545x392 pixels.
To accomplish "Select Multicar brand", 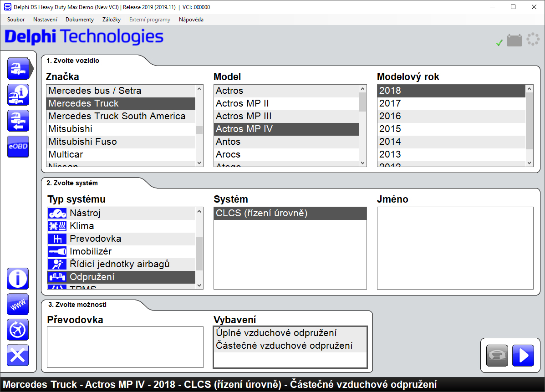I will tap(121, 155).
